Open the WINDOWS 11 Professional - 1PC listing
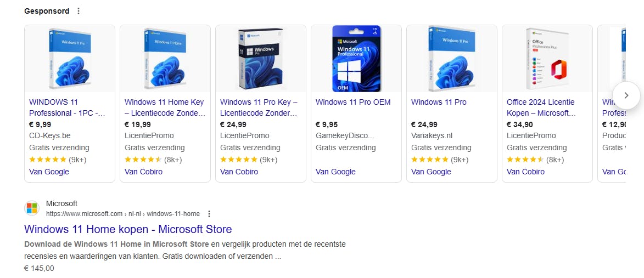This screenshot has height=278, width=644. tap(66, 107)
